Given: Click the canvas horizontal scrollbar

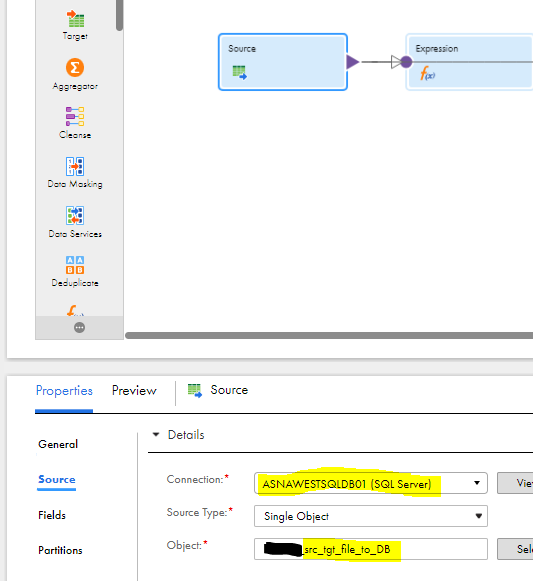Looking at the screenshot, I should point(329,335).
